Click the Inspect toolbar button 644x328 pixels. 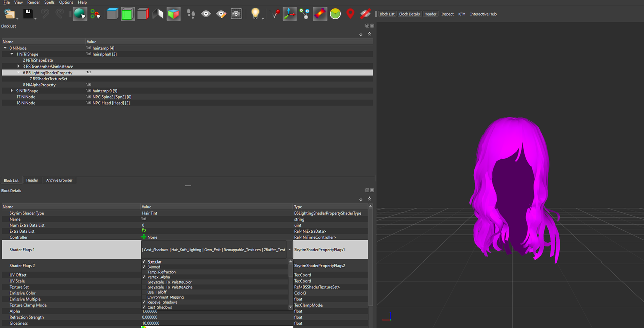coord(447,14)
